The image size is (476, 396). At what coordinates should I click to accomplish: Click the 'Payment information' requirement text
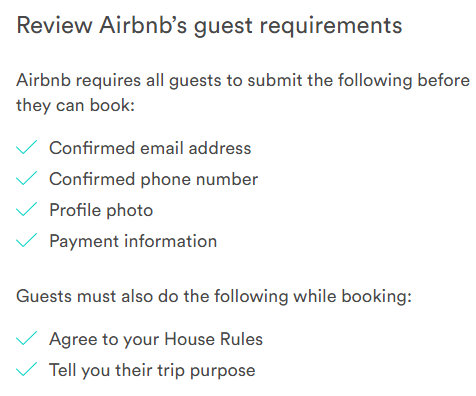point(133,241)
